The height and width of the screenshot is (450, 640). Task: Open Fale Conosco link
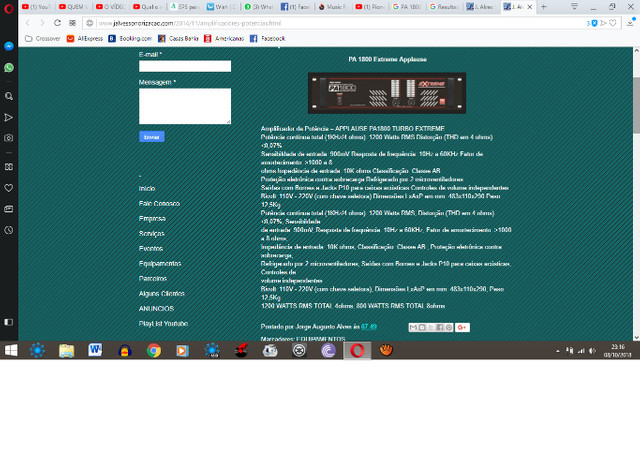(x=159, y=204)
